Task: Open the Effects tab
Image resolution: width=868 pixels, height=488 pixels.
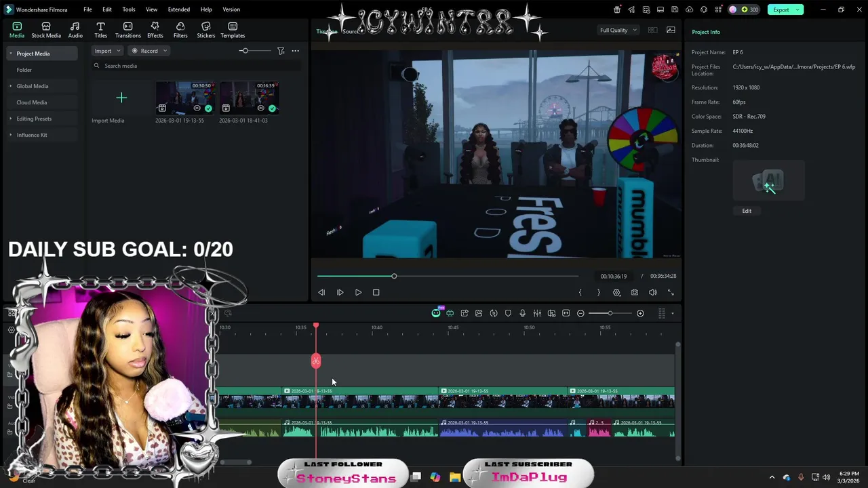Action: click(x=155, y=30)
